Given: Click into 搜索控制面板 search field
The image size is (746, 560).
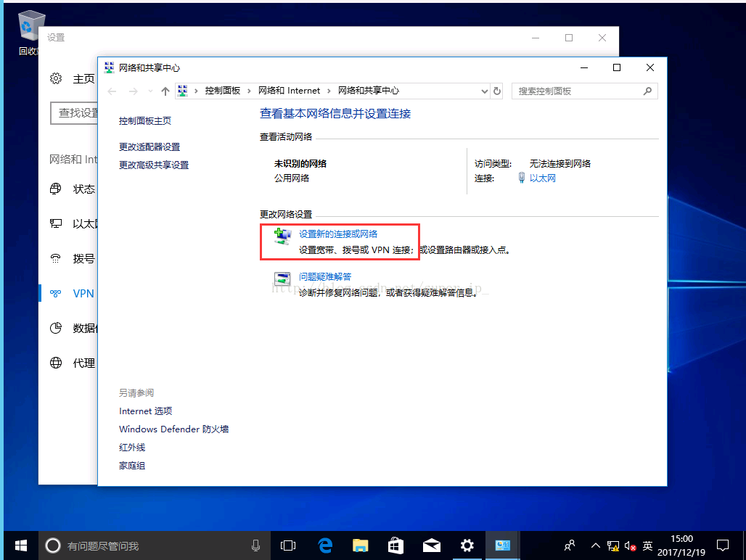Looking at the screenshot, I should 585,91.
